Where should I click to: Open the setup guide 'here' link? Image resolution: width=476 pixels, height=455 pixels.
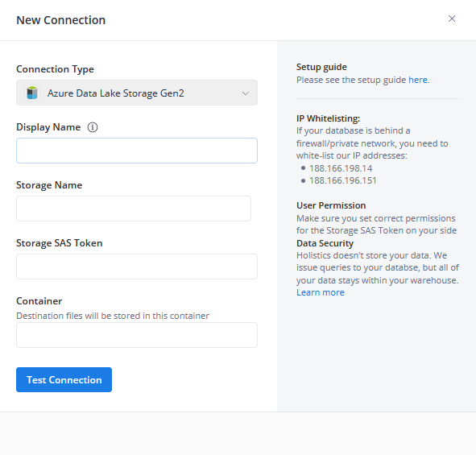pyautogui.click(x=418, y=80)
